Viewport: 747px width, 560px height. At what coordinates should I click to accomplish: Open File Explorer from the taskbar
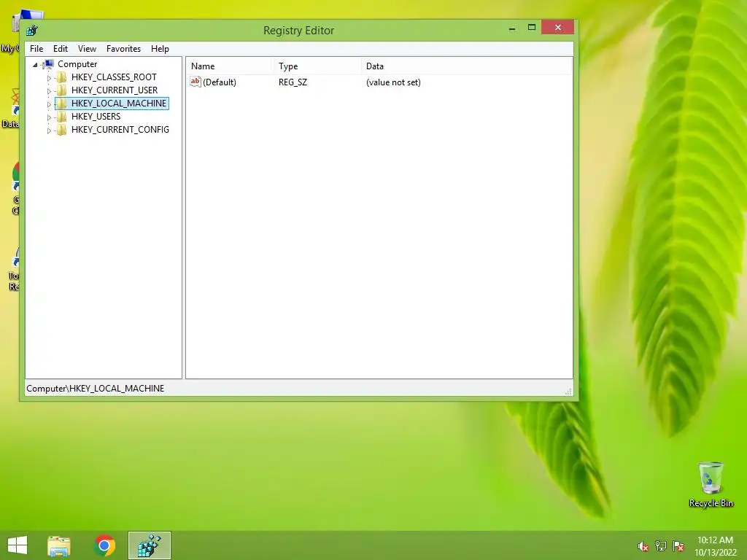tap(59, 545)
